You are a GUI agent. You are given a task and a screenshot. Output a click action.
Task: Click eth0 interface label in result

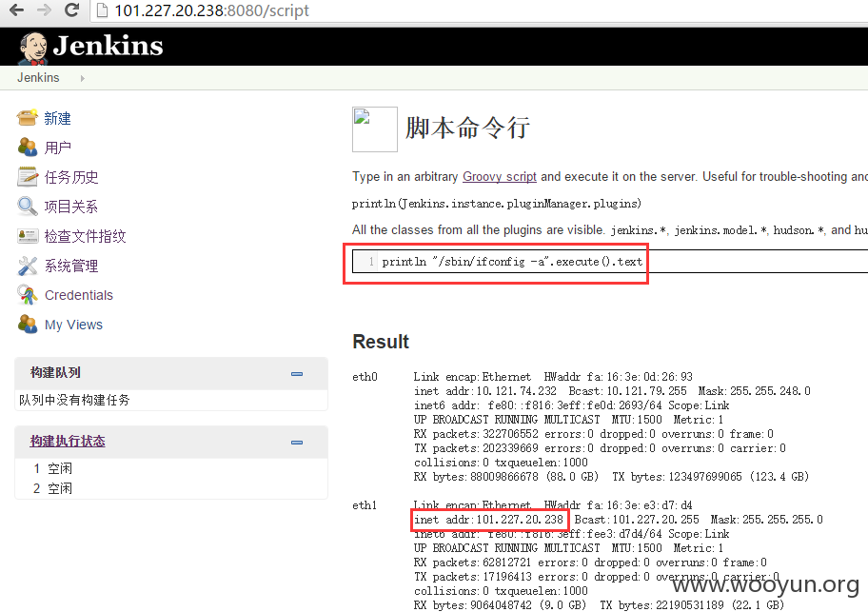click(365, 377)
